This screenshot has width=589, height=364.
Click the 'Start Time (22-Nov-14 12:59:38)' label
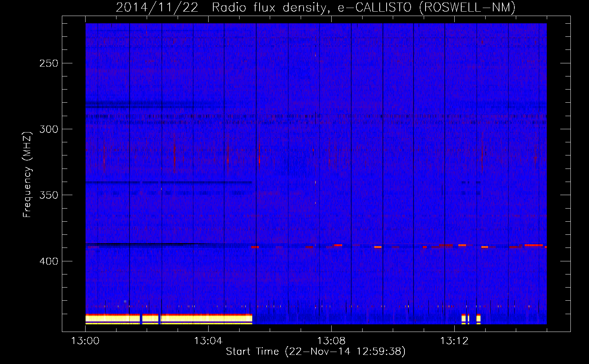click(x=316, y=352)
